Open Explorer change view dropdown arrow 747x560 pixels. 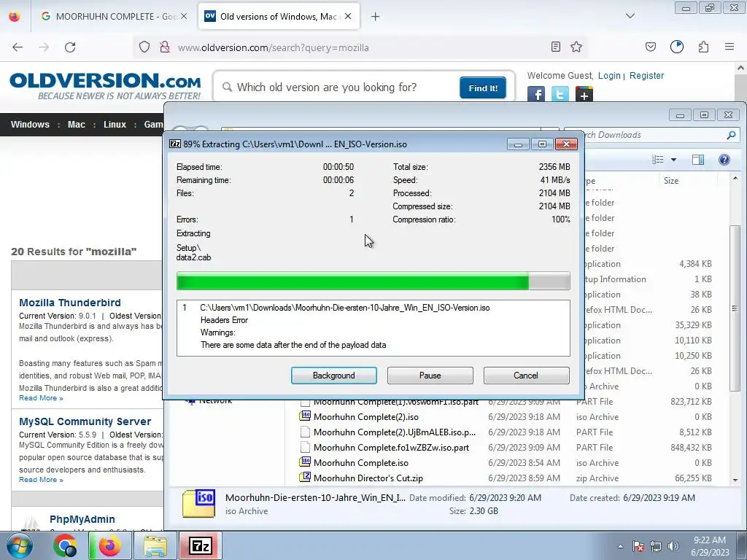673,160
